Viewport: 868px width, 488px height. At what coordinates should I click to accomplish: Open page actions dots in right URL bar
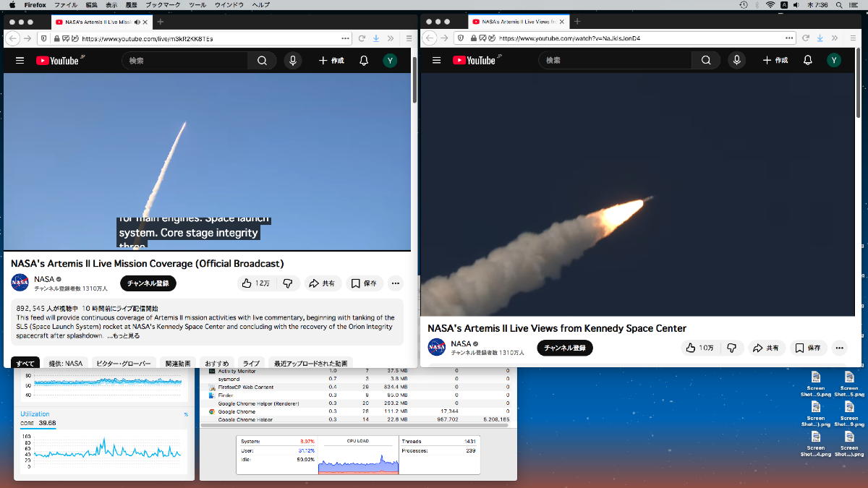pos(789,38)
